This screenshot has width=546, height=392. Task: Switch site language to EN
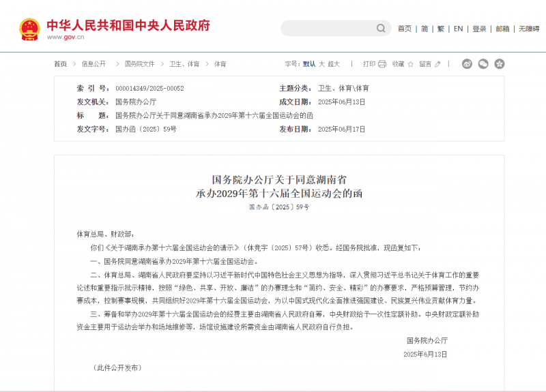pos(458,29)
